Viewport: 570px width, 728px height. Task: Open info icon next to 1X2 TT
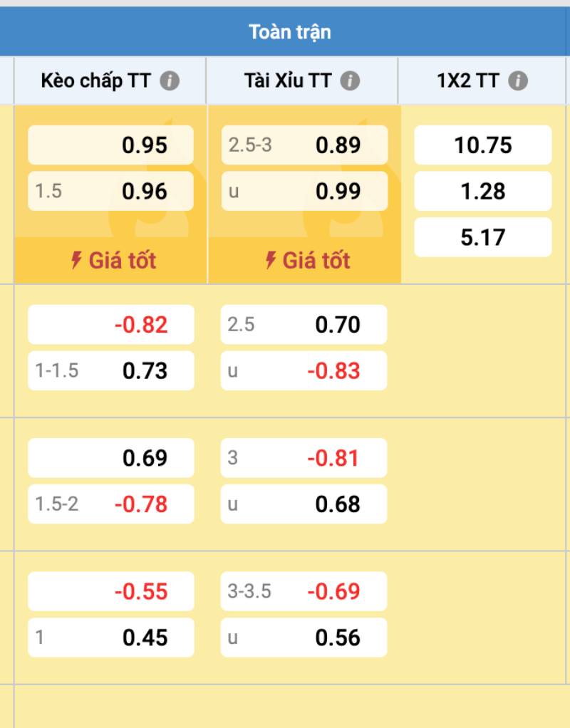tap(518, 81)
